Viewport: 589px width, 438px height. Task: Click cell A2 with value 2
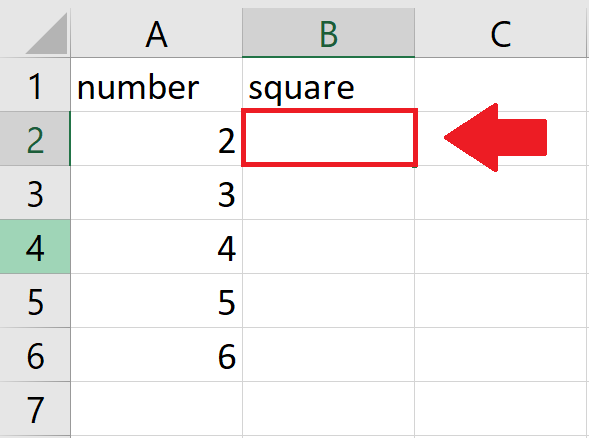(156, 139)
